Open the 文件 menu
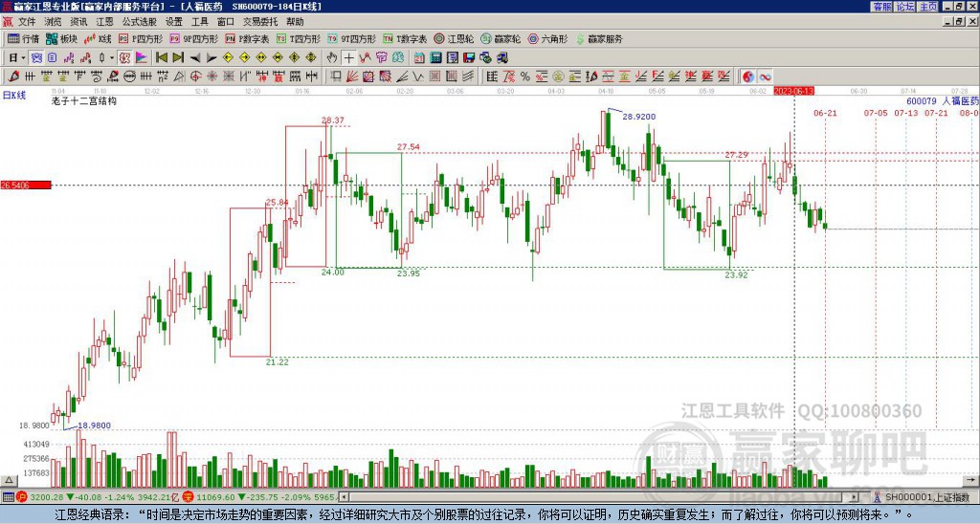The width and height of the screenshot is (980, 524). pyautogui.click(x=26, y=22)
